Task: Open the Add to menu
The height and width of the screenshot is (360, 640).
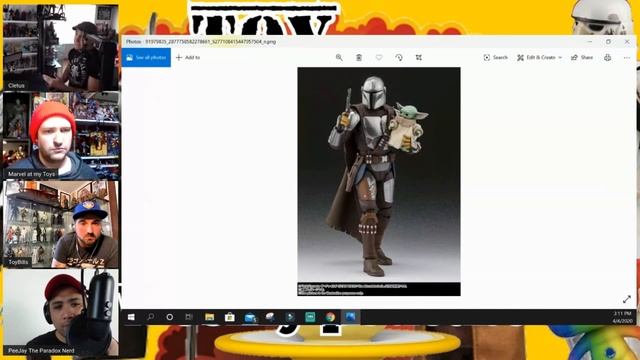Action: [x=188, y=58]
